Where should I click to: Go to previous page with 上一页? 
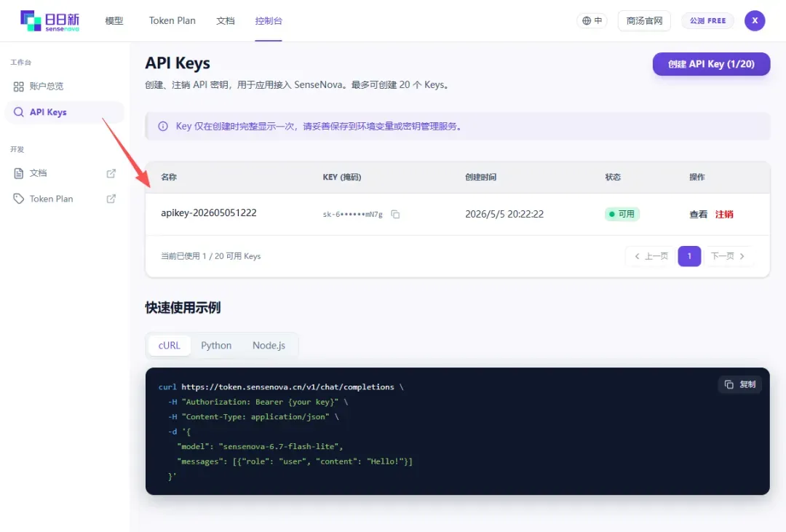[x=651, y=256]
